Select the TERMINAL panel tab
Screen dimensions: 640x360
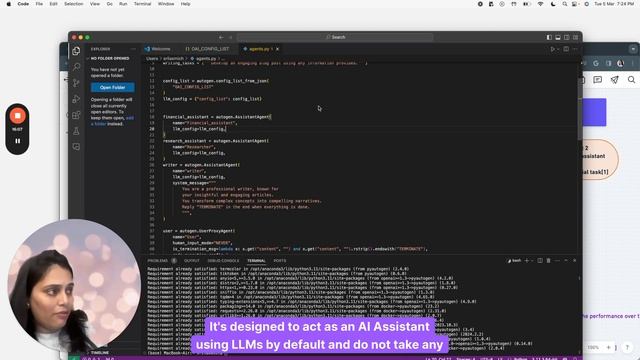tap(256, 260)
